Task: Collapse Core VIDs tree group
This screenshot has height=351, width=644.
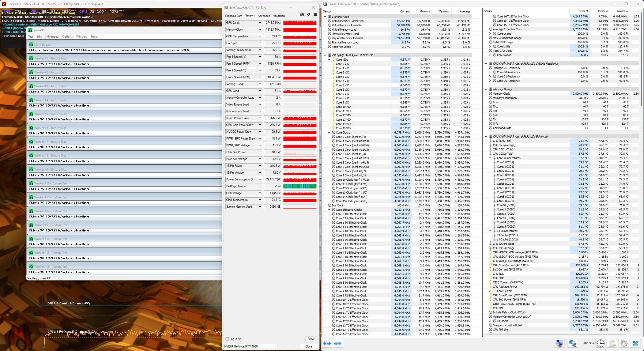Action: [329, 60]
